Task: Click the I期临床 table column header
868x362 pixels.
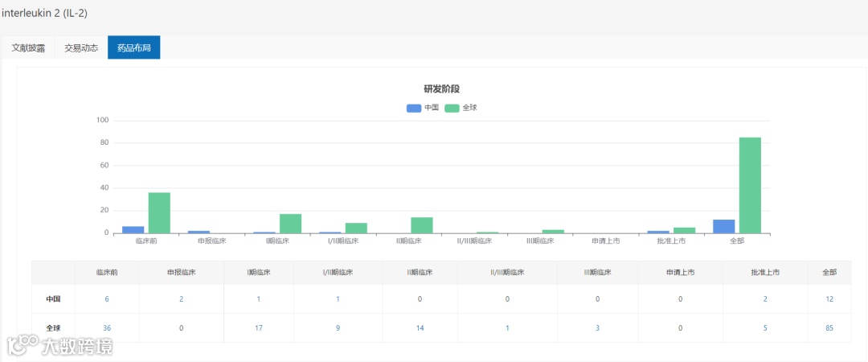Action: (x=259, y=272)
